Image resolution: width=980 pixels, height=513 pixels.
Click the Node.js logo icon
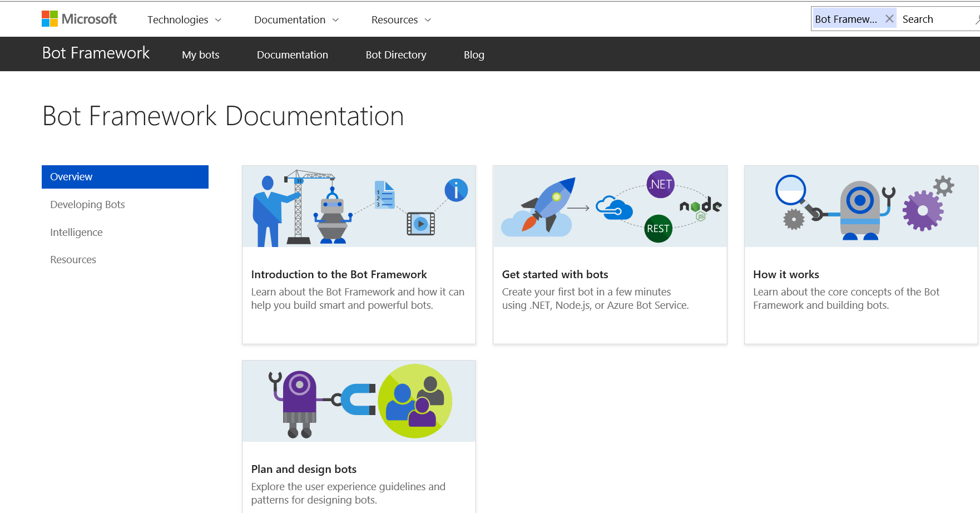(x=700, y=208)
